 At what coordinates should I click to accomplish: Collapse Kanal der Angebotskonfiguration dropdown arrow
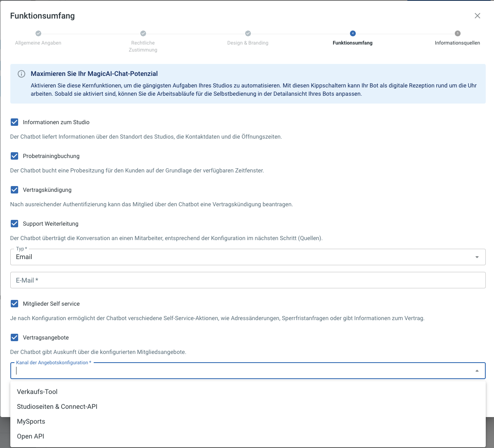point(477,371)
